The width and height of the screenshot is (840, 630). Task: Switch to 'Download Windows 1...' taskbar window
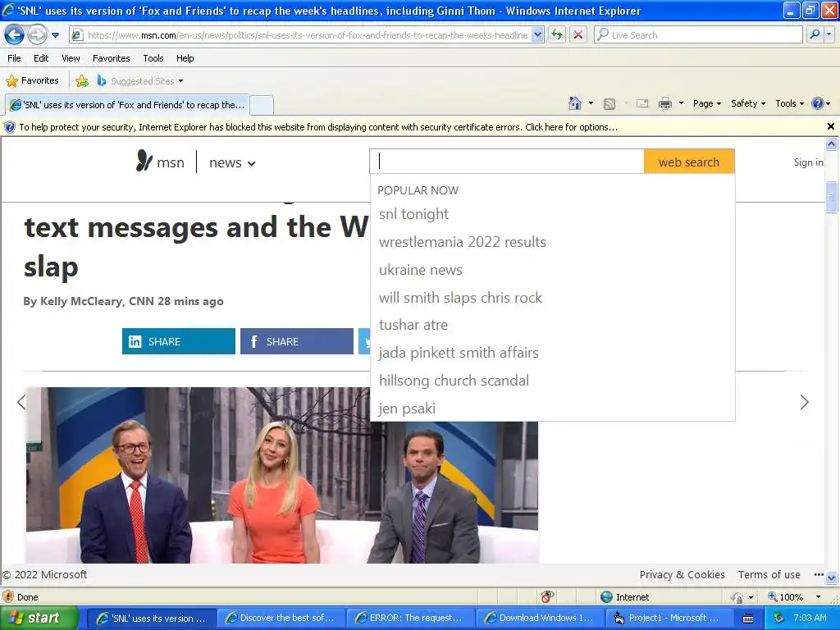(540, 619)
